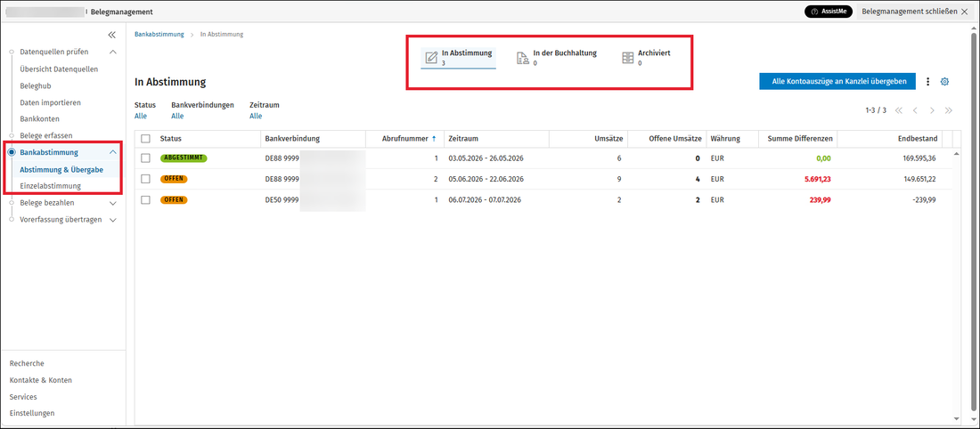This screenshot has width=980, height=429.
Task: Expand the Belege bezahlen section
Action: tap(112, 203)
